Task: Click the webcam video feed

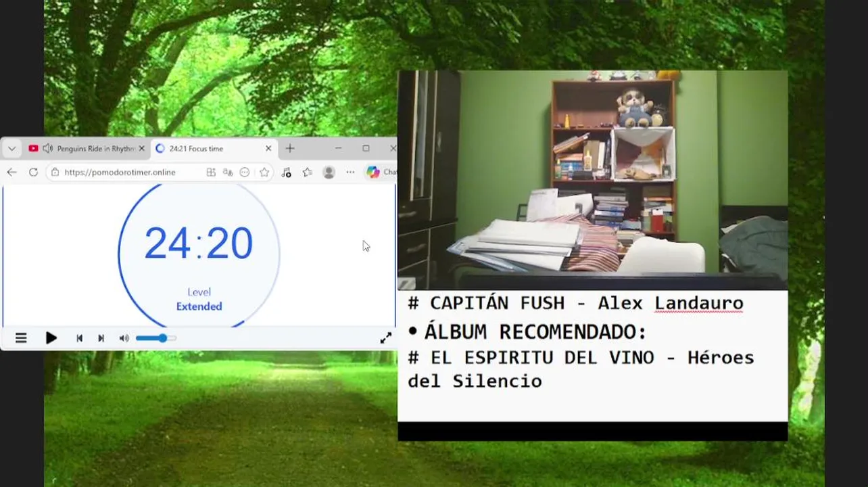Action: coord(592,180)
